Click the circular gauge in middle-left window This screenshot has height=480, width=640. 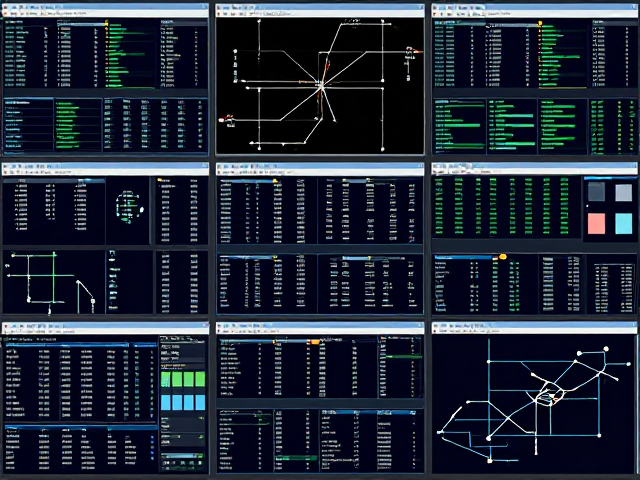pos(128,207)
